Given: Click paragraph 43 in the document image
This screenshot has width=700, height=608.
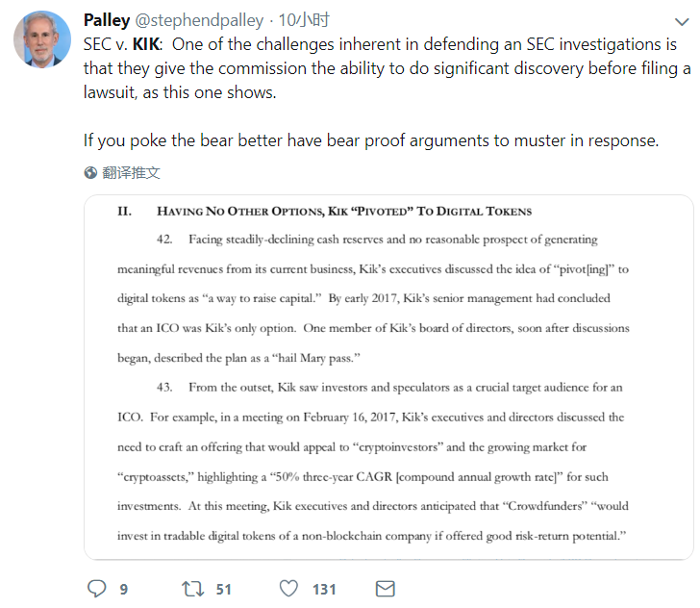Looking at the screenshot, I should click(373, 462).
